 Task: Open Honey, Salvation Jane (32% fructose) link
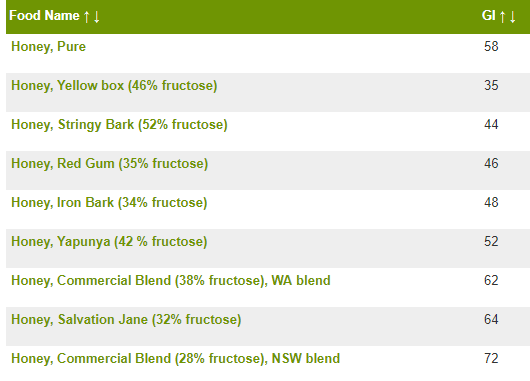click(126, 319)
